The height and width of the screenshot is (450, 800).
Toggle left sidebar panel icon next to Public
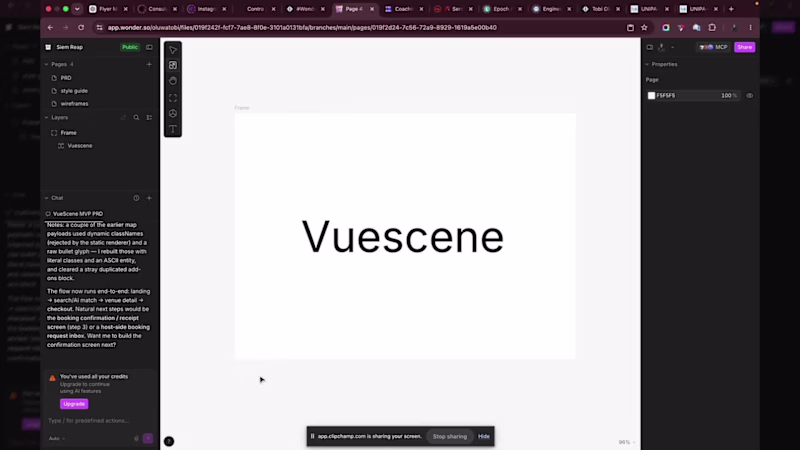(x=149, y=47)
